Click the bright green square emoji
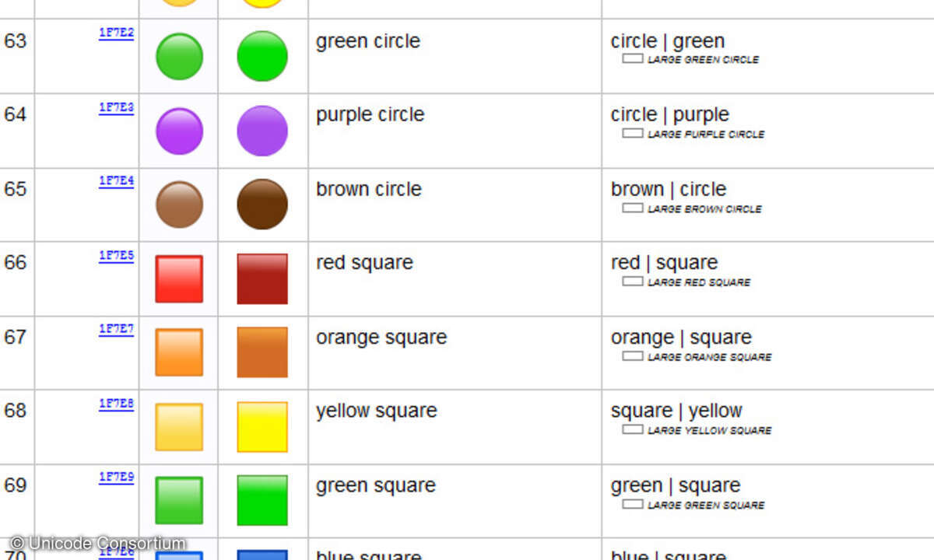Screen dimensions: 934x560 [x=262, y=500]
